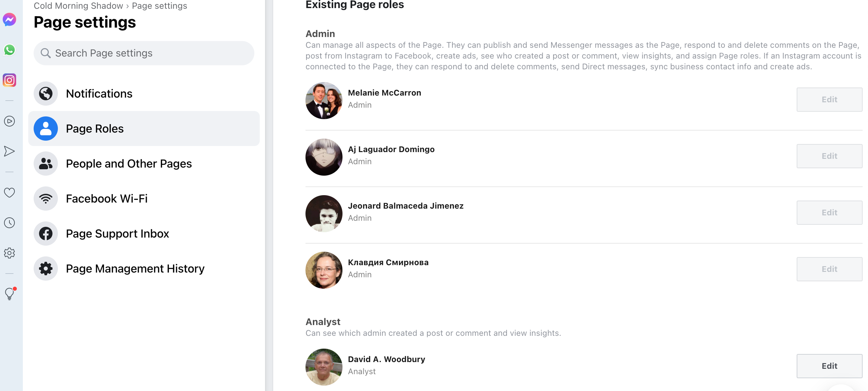
Task: Open Notifications settings
Action: 99,94
